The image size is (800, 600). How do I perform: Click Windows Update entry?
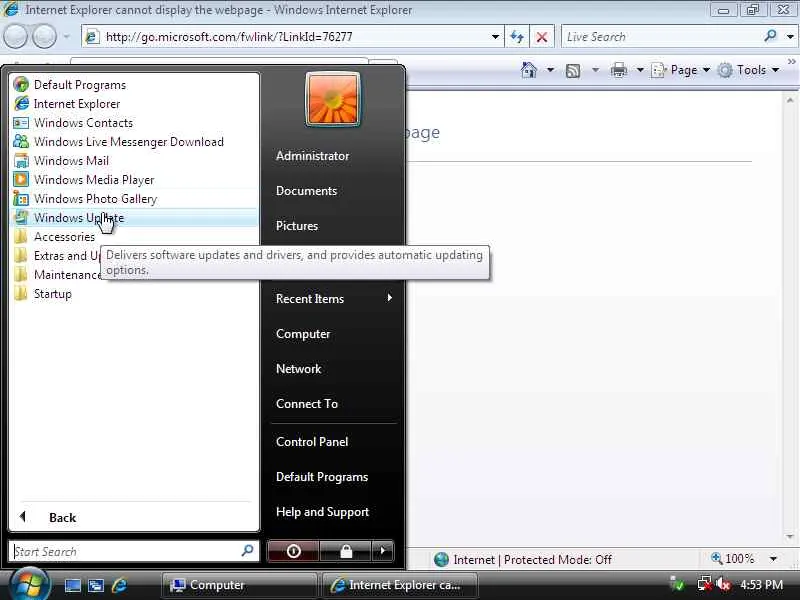tap(134, 218)
